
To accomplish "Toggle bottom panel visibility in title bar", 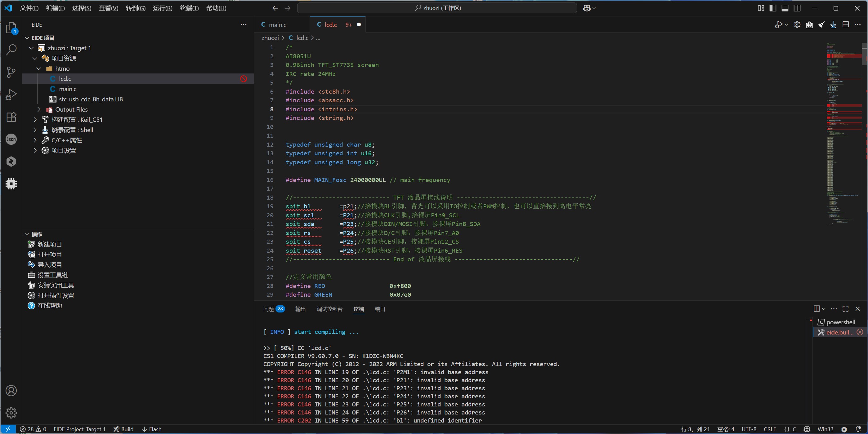I will coord(785,8).
